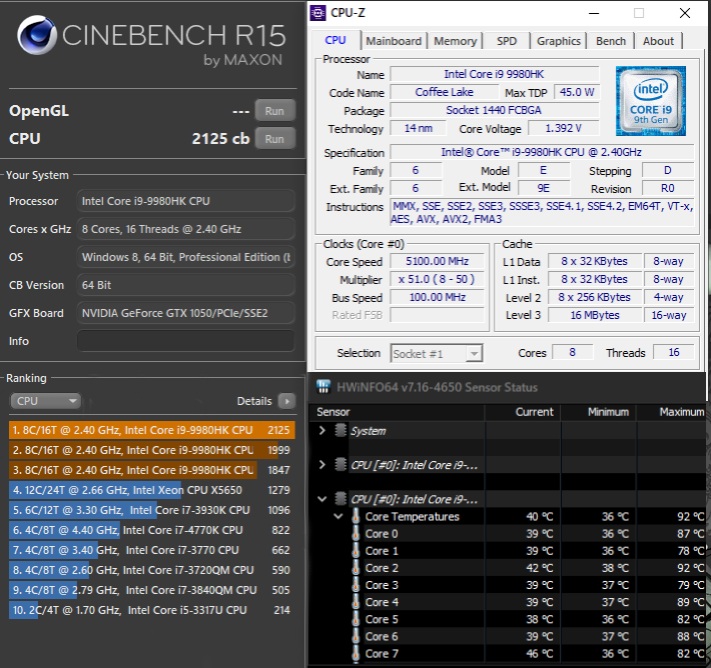Select the i7-3720QM ranking row
The image size is (711, 668).
pos(152,570)
